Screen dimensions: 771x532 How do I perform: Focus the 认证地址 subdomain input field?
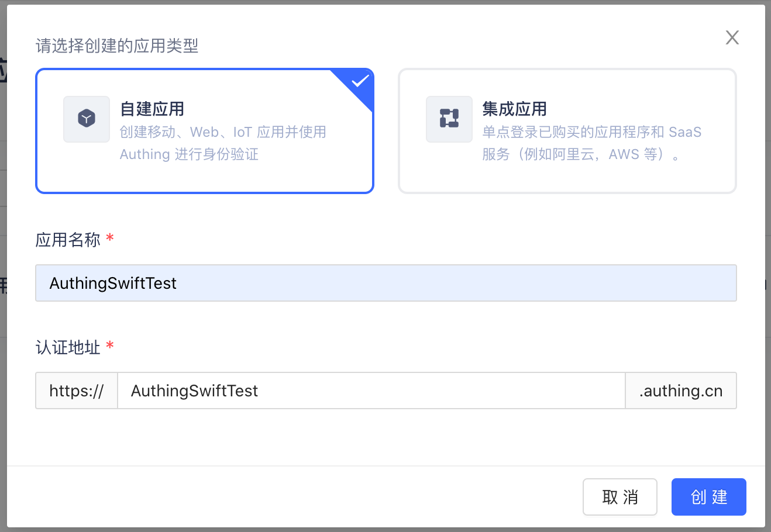(371, 391)
